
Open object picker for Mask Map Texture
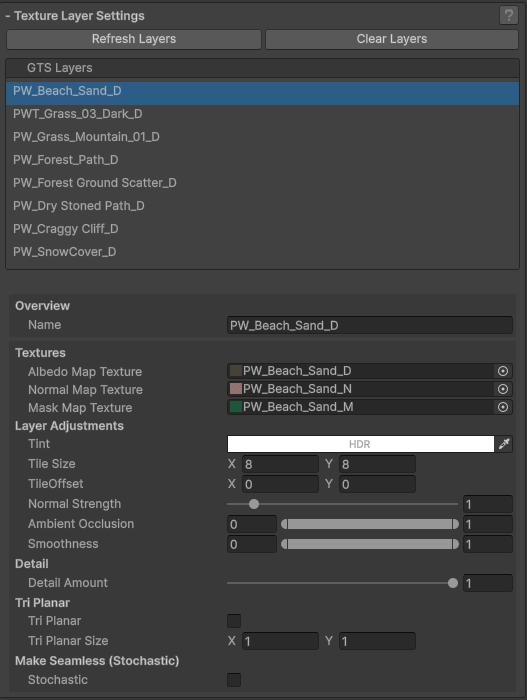(x=503, y=407)
